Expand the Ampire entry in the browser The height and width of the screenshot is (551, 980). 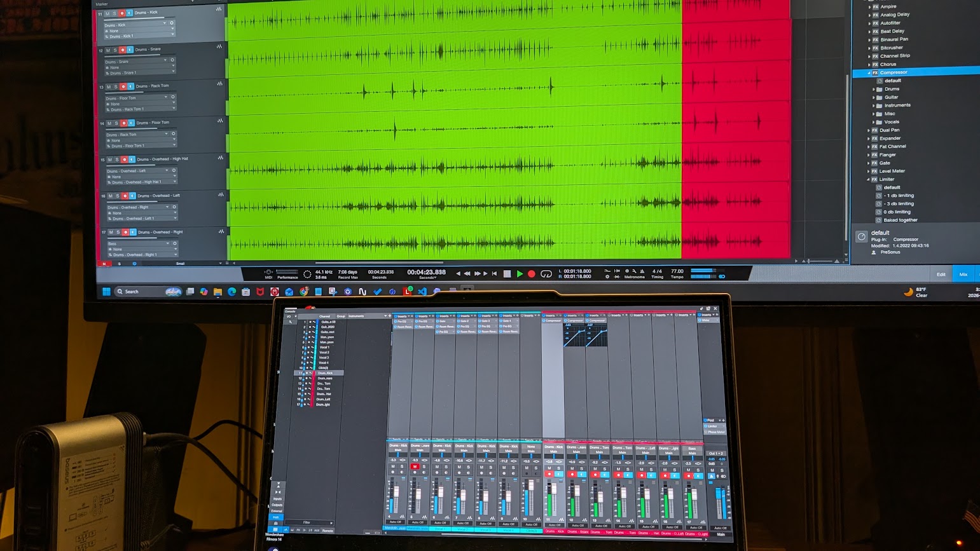click(870, 6)
